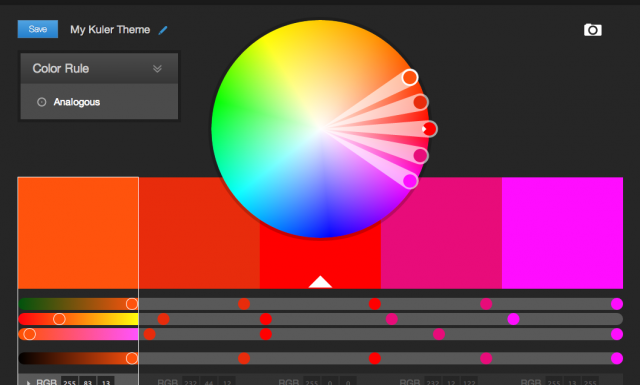The height and width of the screenshot is (385, 640).
Task: Click pink dot in third slider row
Action: 439,334
